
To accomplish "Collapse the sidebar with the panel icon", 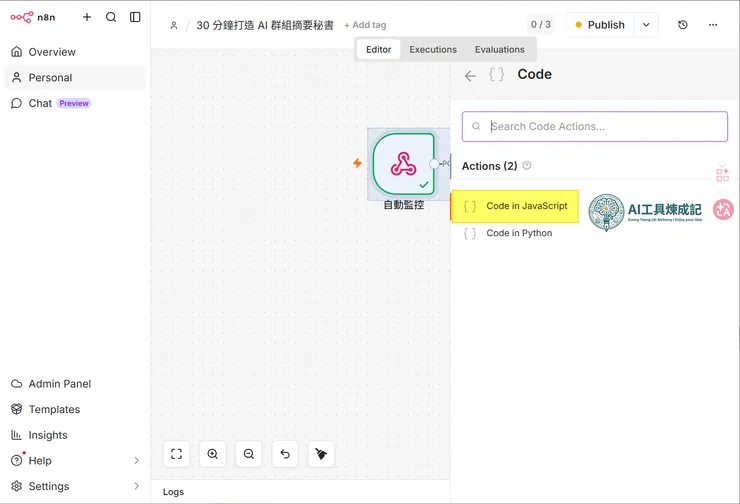I will point(135,17).
